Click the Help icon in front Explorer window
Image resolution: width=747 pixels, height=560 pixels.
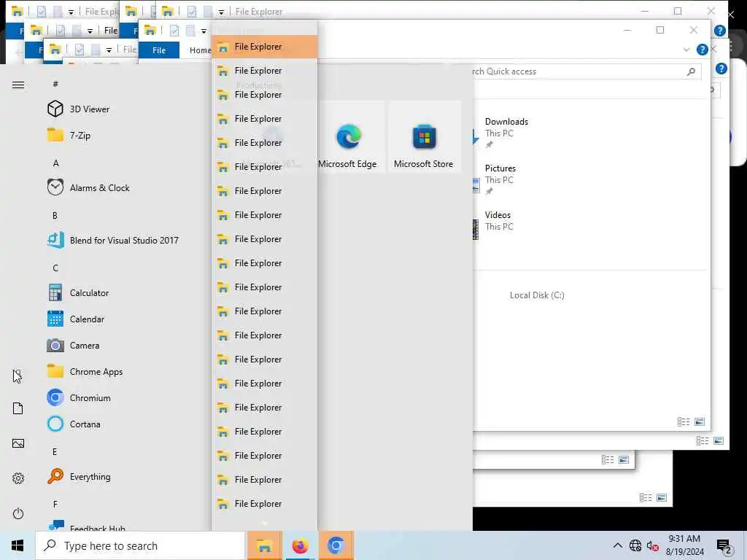point(703,50)
